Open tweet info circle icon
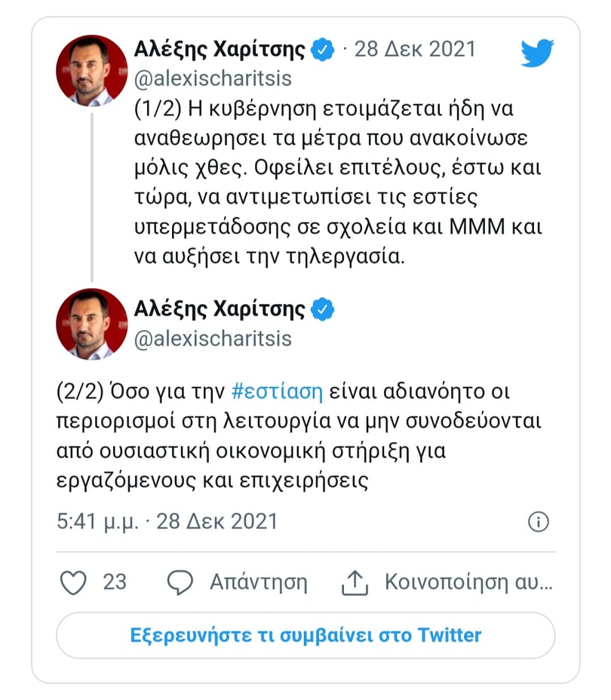 [538, 521]
